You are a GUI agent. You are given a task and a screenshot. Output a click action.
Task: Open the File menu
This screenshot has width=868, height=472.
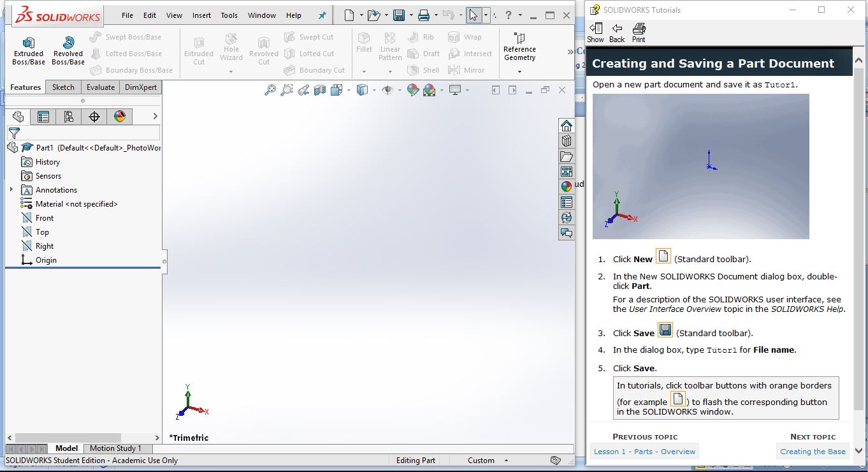[127, 15]
